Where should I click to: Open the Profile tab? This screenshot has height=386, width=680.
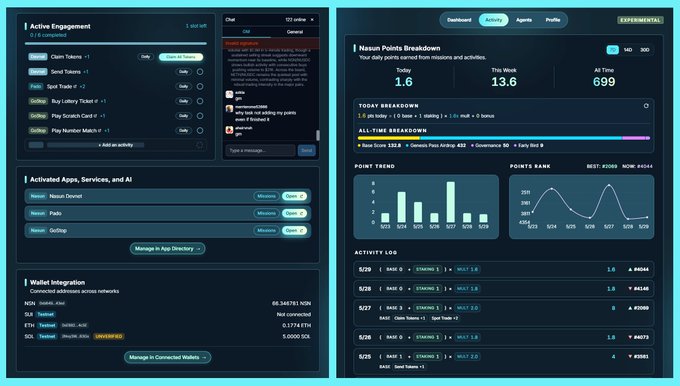552,20
